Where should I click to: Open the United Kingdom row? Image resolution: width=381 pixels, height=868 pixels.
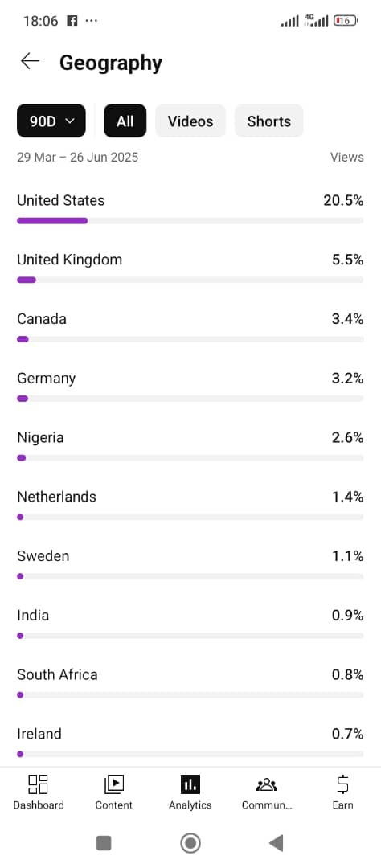click(190, 268)
